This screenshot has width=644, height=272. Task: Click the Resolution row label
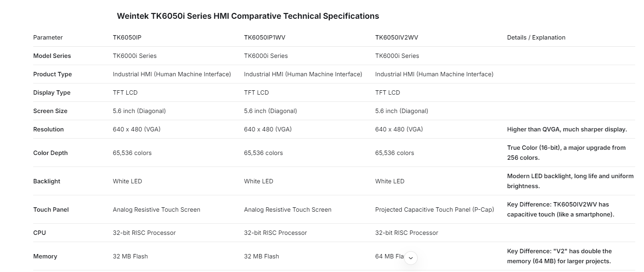(48, 129)
